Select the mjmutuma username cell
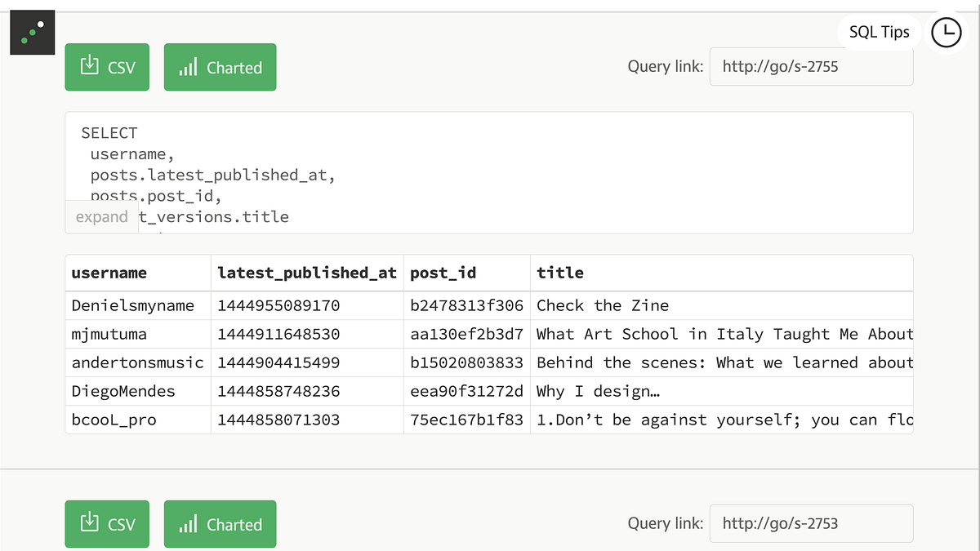Screen dimensions: 980x551 click(109, 334)
